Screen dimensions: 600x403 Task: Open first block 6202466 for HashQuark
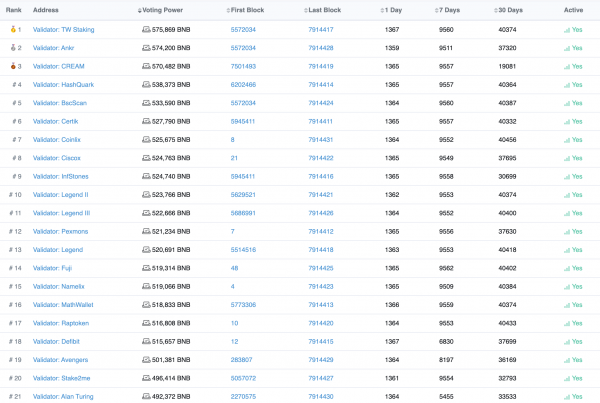[243, 85]
